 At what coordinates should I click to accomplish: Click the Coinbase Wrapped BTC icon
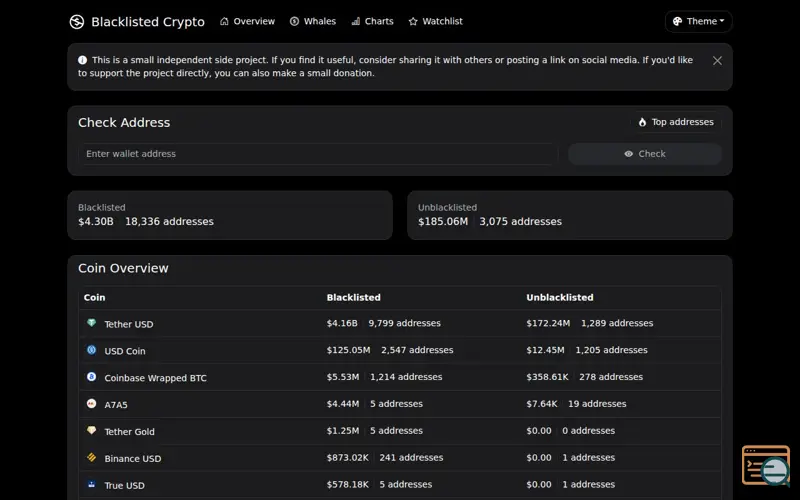tap(91, 377)
